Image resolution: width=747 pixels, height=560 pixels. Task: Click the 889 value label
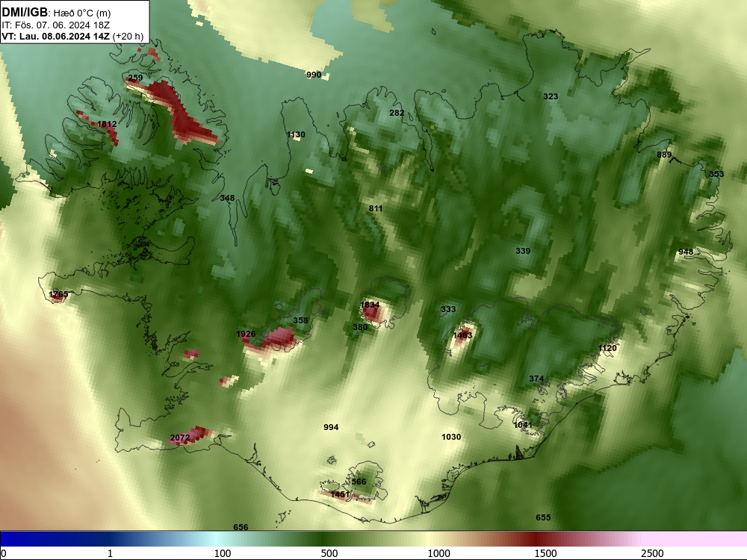664,155
